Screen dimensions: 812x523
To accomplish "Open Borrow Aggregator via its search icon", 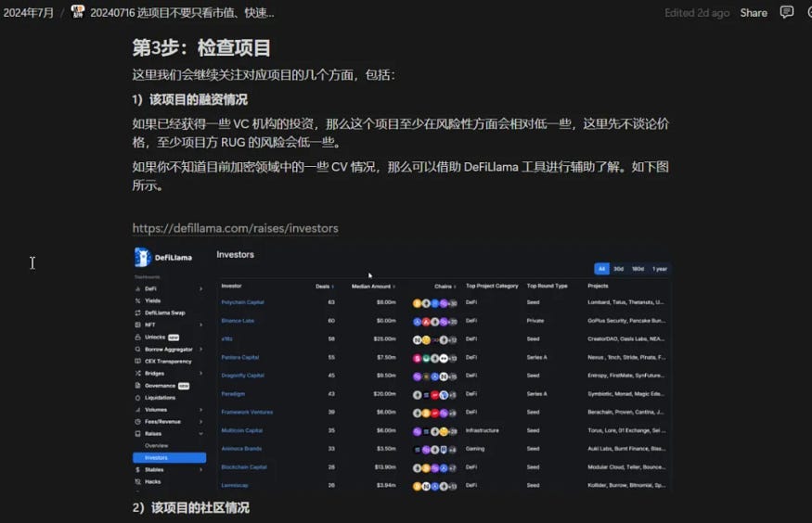I will 137,350.
